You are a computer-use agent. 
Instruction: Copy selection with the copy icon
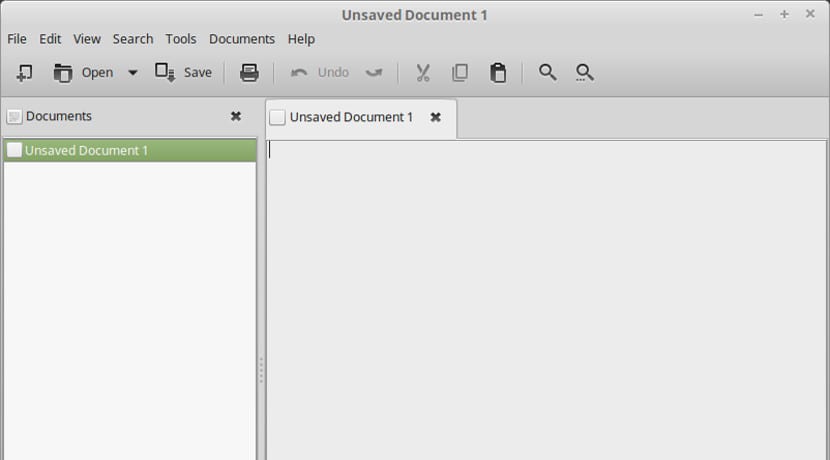click(x=460, y=73)
